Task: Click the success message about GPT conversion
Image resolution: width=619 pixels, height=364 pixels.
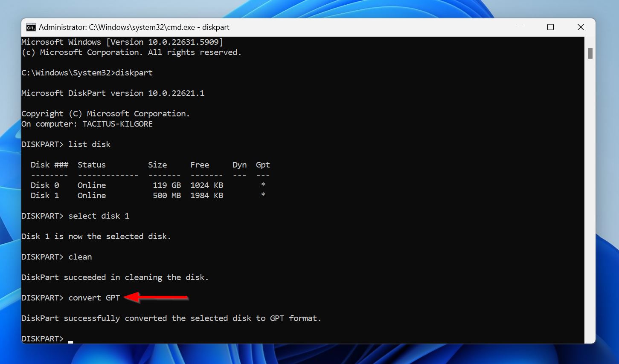Action: [x=171, y=318]
